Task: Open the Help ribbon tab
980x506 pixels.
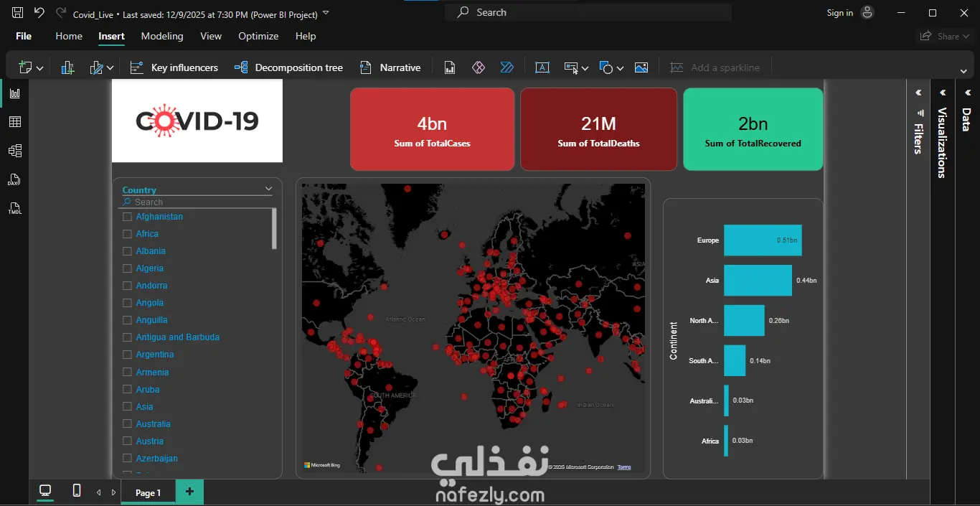Action: click(306, 36)
